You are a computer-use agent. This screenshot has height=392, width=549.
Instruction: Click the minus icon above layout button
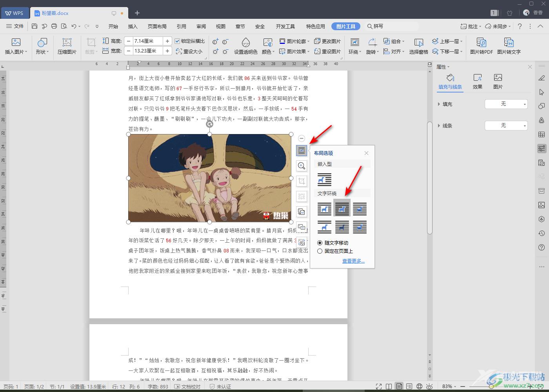(x=302, y=138)
